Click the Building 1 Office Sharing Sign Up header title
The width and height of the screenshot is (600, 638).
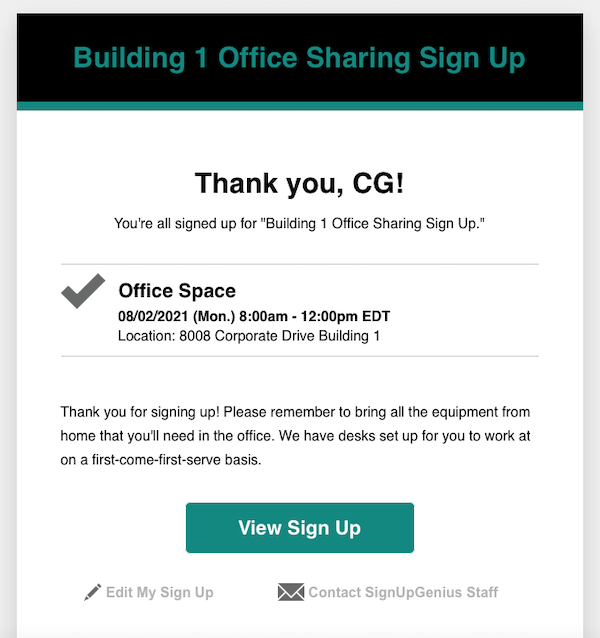coord(299,58)
